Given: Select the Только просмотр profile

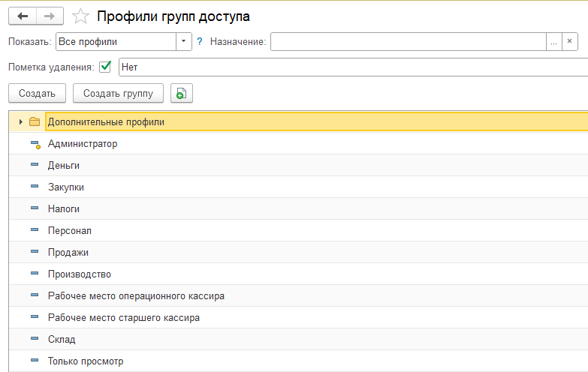Looking at the screenshot, I should tap(298, 361).
